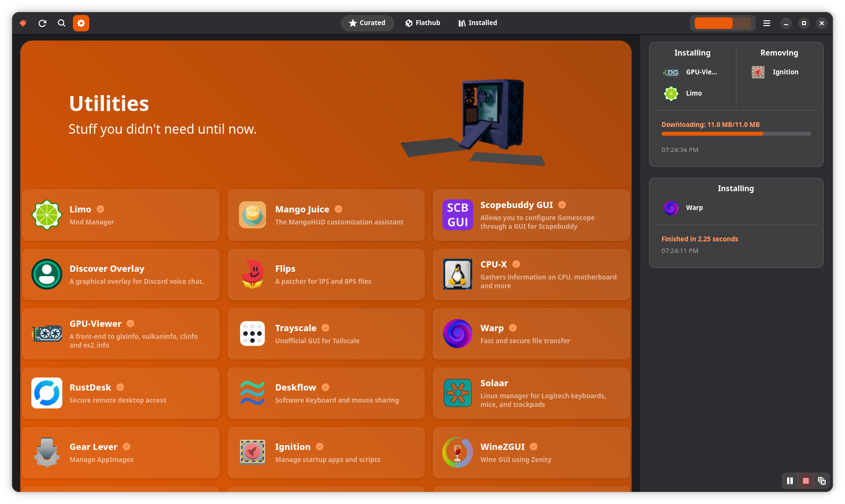Click the "Downloading: 11.0 MB/11.0 MB" status text
This screenshot has width=845, height=504.
click(711, 125)
